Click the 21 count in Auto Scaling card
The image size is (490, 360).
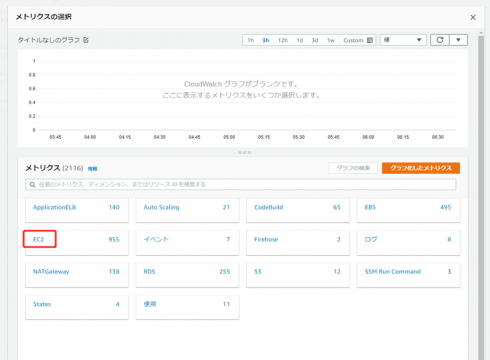tap(226, 207)
